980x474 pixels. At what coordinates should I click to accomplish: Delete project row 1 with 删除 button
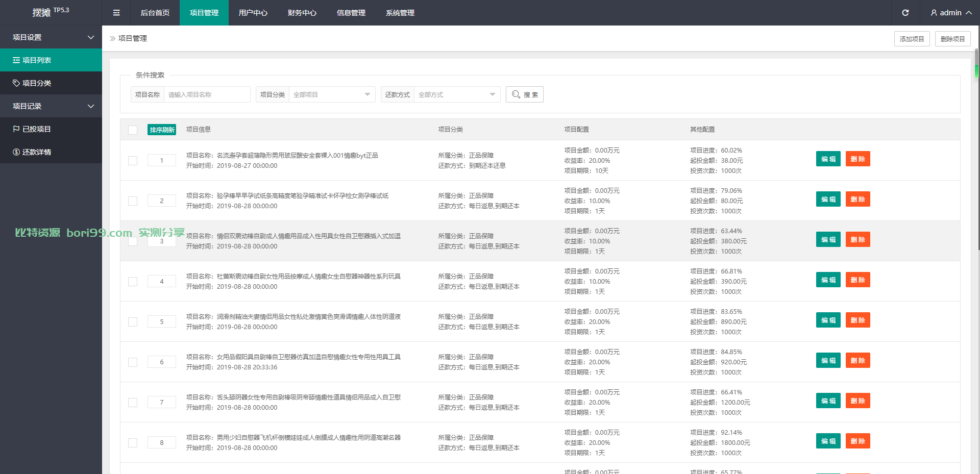[x=858, y=159]
